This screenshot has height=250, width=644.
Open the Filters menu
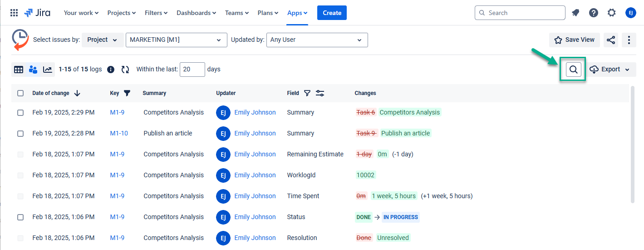tap(156, 13)
